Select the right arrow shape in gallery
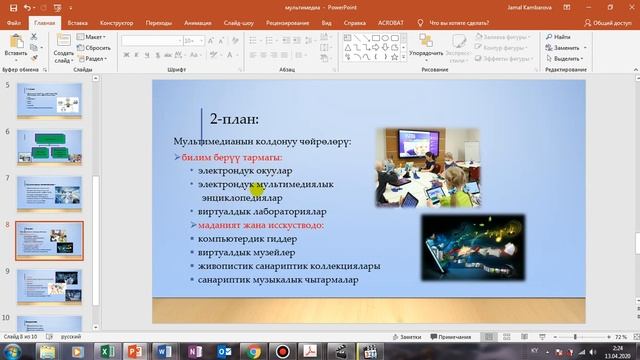Image resolution: width=640 pixels, height=360 pixels. click(x=376, y=48)
